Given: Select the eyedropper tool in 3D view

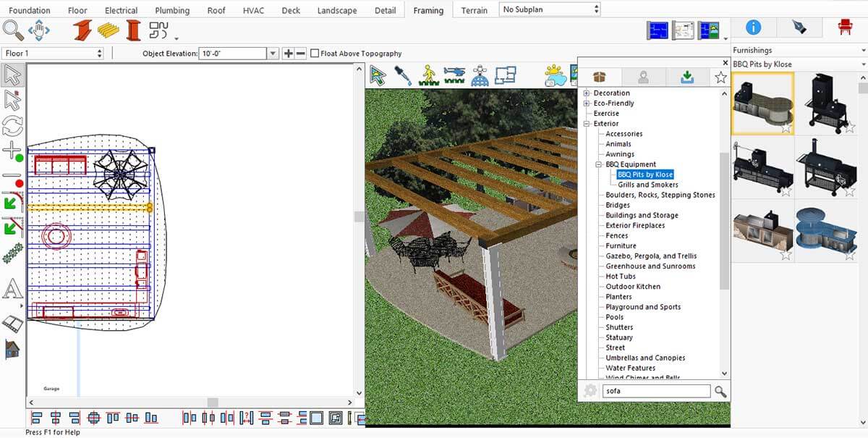Looking at the screenshot, I should click(402, 75).
